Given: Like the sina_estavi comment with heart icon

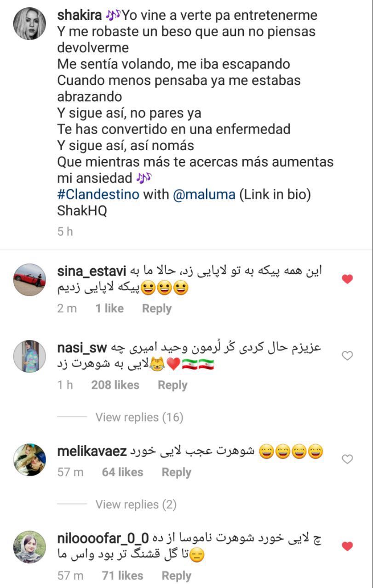Looking at the screenshot, I should point(348,279).
